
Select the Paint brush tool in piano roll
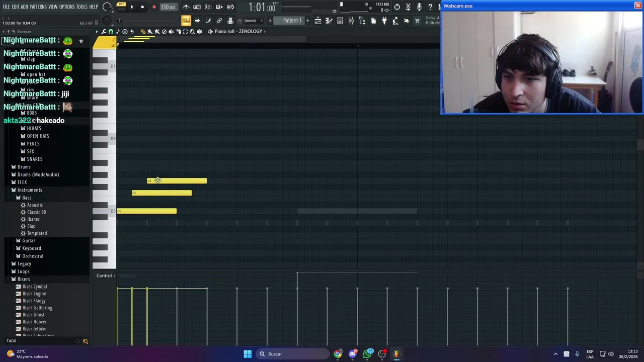pyautogui.click(x=149, y=31)
